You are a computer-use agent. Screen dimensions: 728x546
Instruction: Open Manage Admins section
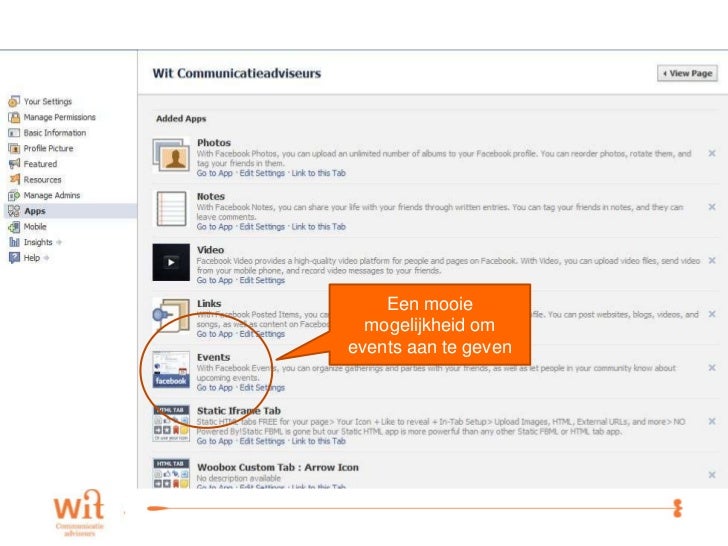click(x=52, y=195)
